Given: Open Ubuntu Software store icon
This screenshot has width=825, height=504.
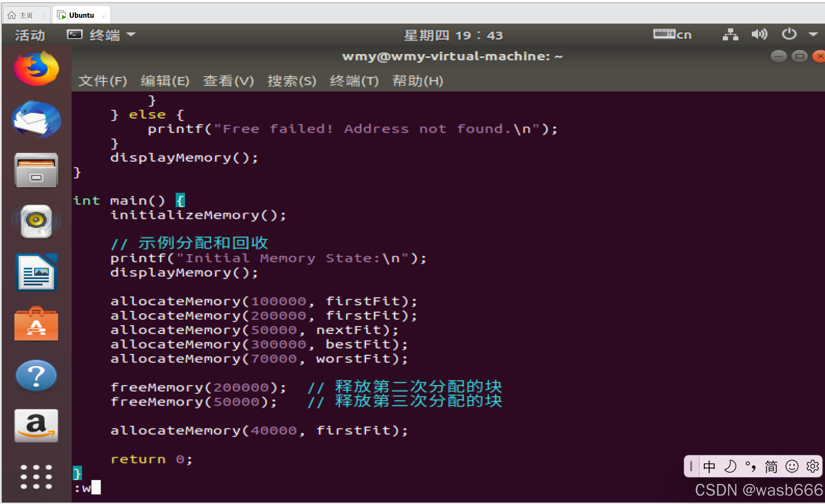Looking at the screenshot, I should pos(36,323).
